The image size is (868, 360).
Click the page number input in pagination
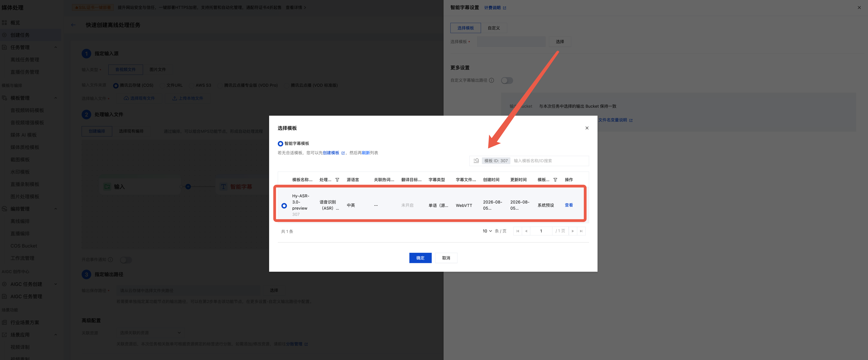541,231
